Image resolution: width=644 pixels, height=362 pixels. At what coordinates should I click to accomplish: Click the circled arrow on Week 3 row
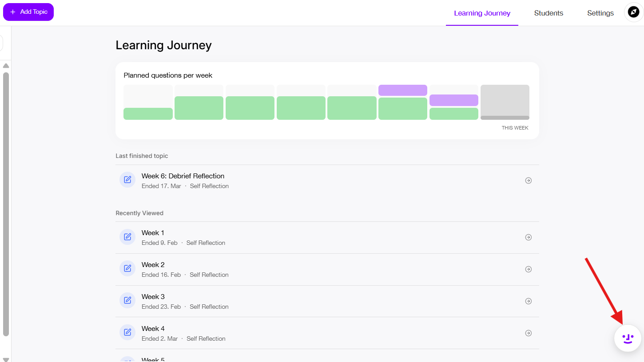coord(528,301)
